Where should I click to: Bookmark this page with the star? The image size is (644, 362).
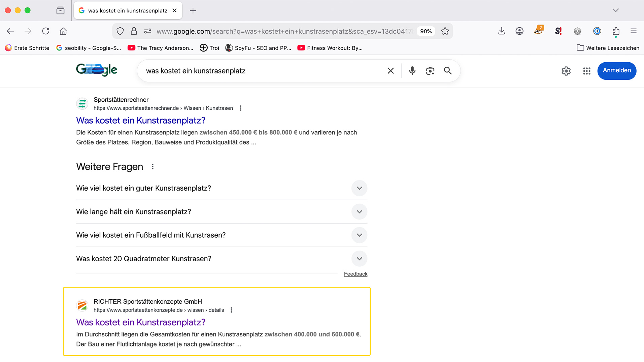click(x=445, y=31)
